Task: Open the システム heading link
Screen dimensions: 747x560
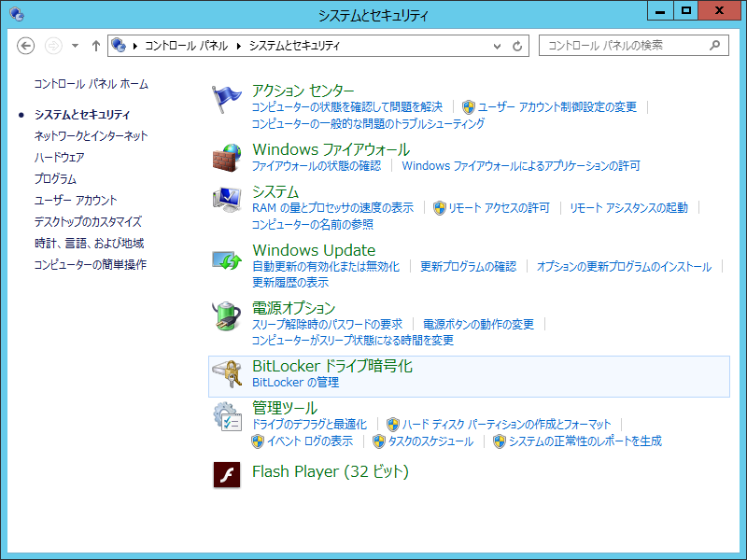Action: (x=275, y=191)
